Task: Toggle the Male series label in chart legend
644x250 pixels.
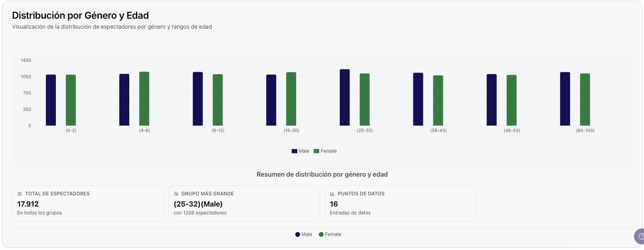Action: pyautogui.click(x=304, y=151)
